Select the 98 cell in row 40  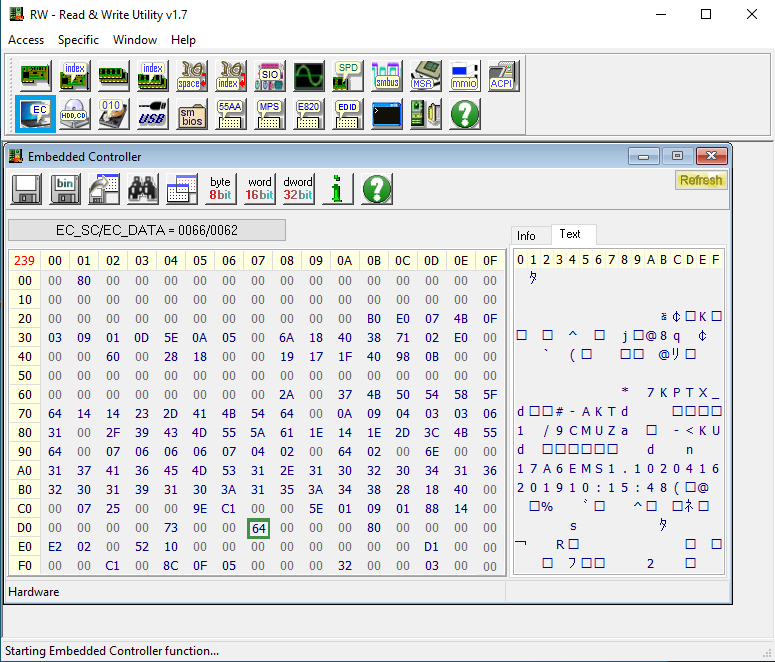click(x=403, y=357)
